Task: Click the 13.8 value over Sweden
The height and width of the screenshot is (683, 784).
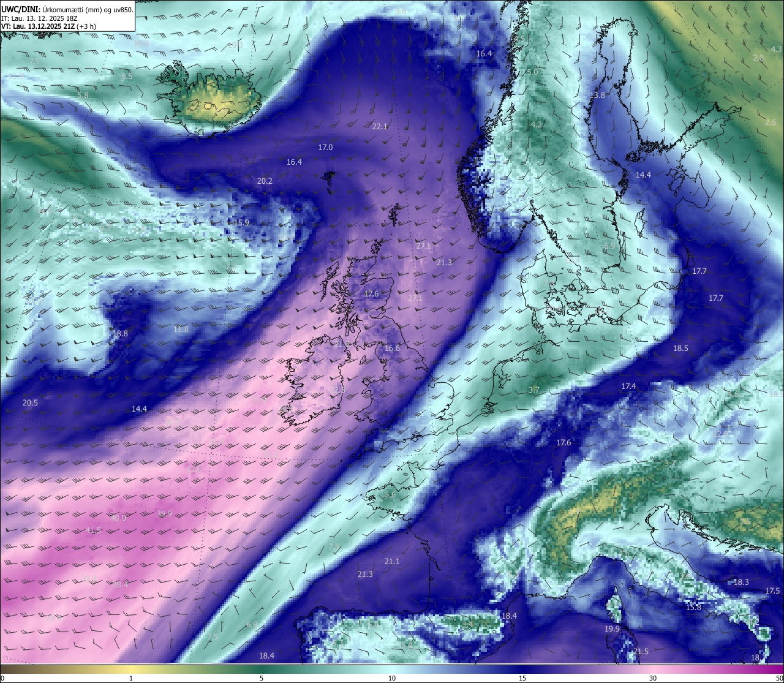Action: (597, 96)
